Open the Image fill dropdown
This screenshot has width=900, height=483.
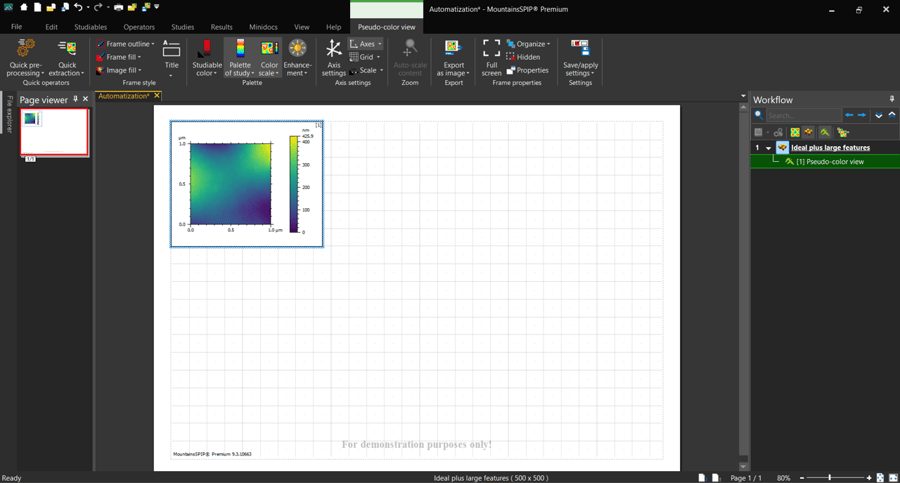coord(119,70)
